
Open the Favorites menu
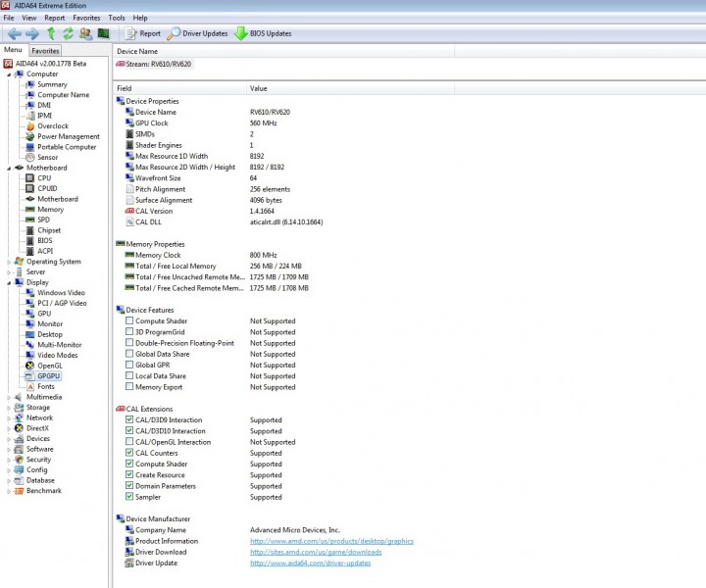pos(86,18)
